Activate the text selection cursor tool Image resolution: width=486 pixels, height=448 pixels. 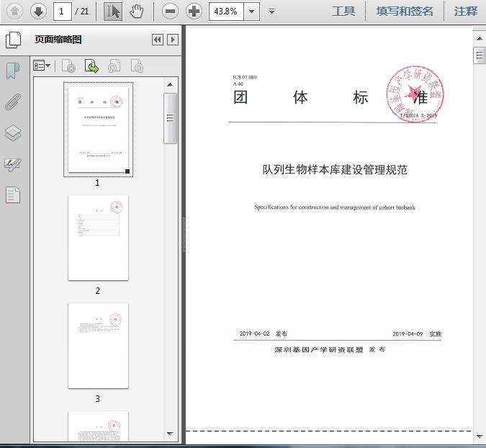pyautogui.click(x=113, y=12)
